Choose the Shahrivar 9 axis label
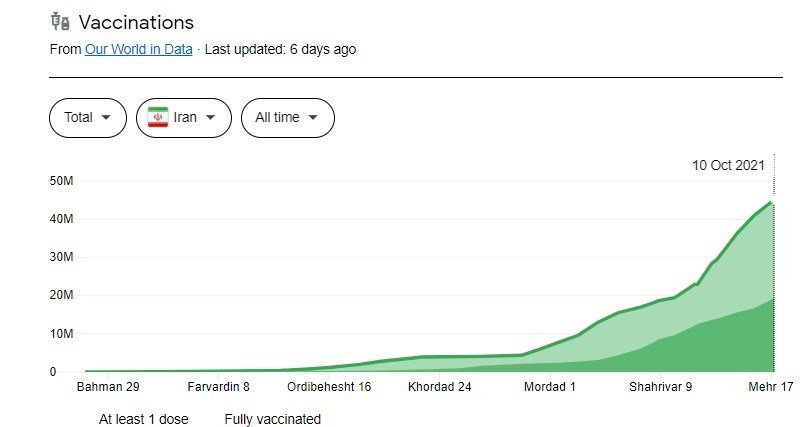807x427 pixels. point(660,387)
